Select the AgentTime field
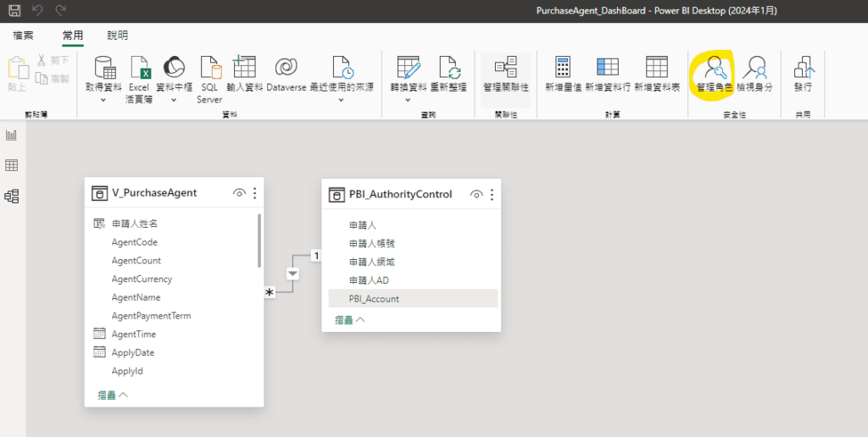 (x=133, y=335)
